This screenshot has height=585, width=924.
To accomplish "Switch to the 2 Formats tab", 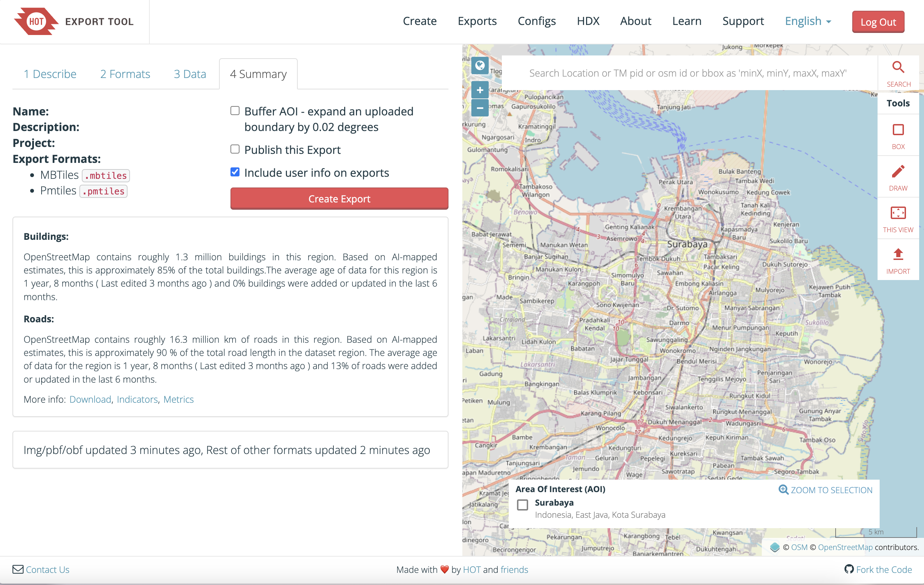I will coord(125,74).
